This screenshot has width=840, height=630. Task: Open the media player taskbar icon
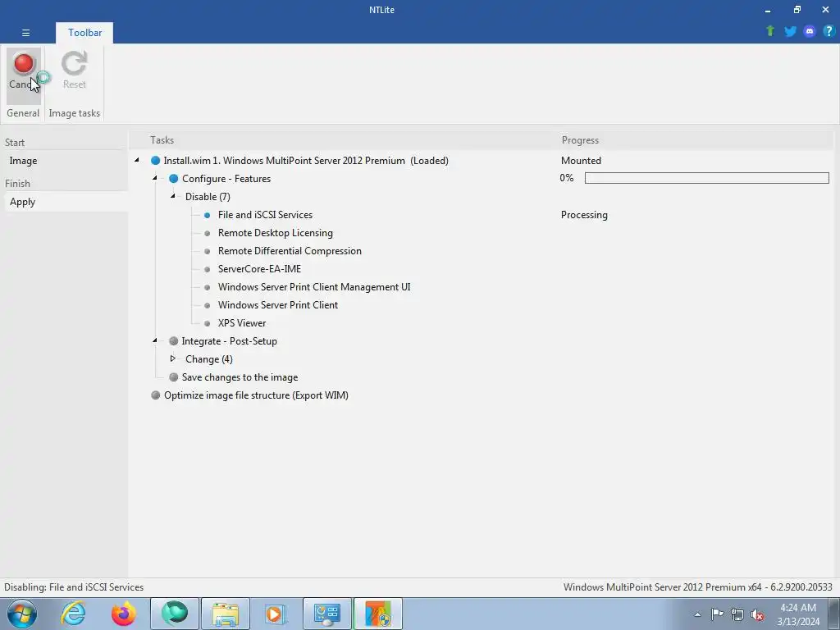point(276,614)
